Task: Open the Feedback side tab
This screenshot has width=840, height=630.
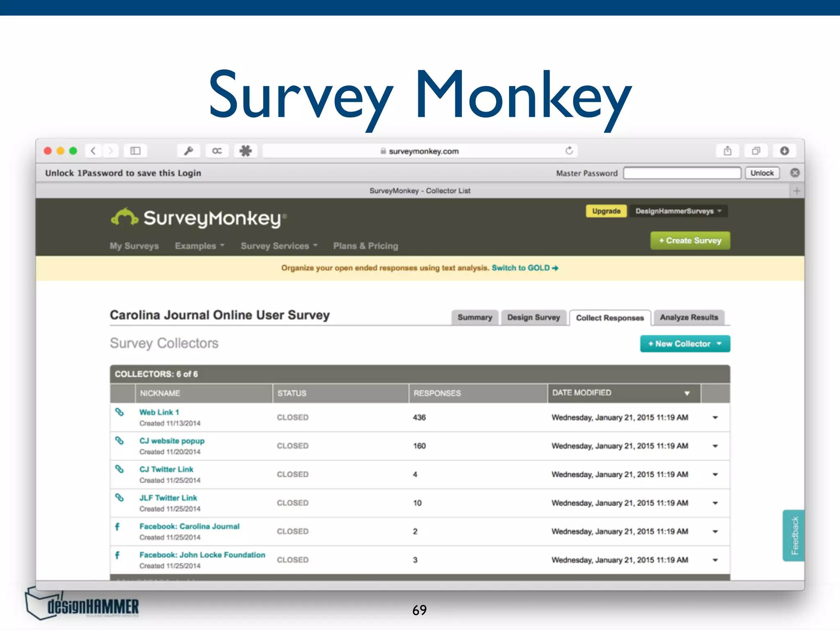Action: (x=794, y=535)
